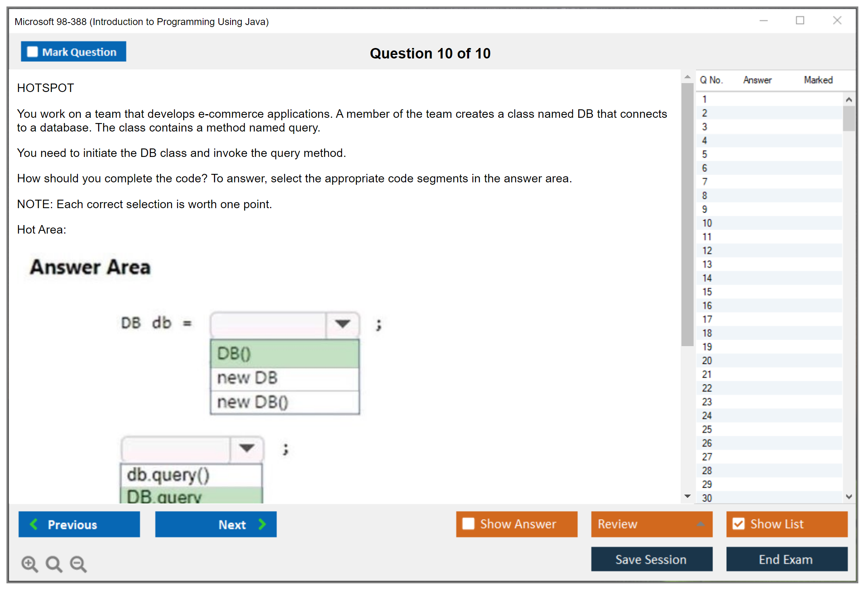Click the zoom reset magnifier icon

point(53,564)
